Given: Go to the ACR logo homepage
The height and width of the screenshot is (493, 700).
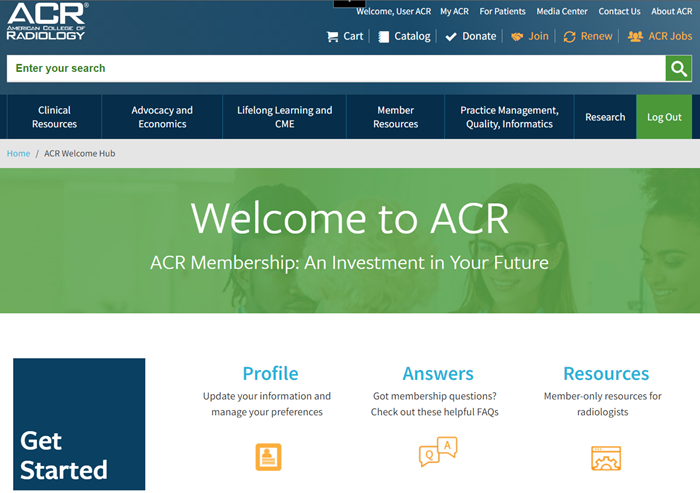Looking at the screenshot, I should pyautogui.click(x=47, y=21).
